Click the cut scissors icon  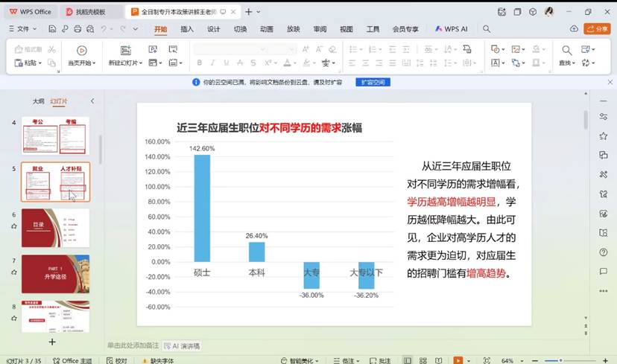51,49
